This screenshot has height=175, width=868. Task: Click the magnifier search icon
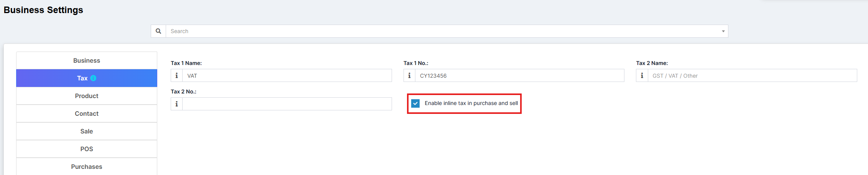coord(158,31)
